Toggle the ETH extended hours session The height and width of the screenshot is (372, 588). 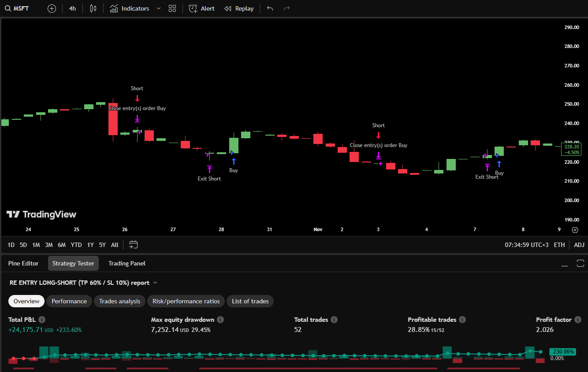click(559, 245)
